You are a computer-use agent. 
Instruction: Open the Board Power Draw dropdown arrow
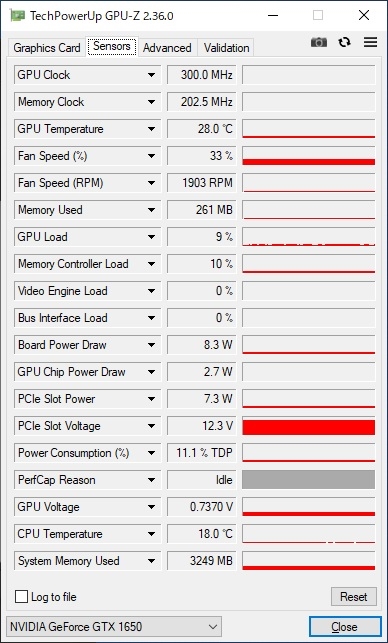(151, 345)
